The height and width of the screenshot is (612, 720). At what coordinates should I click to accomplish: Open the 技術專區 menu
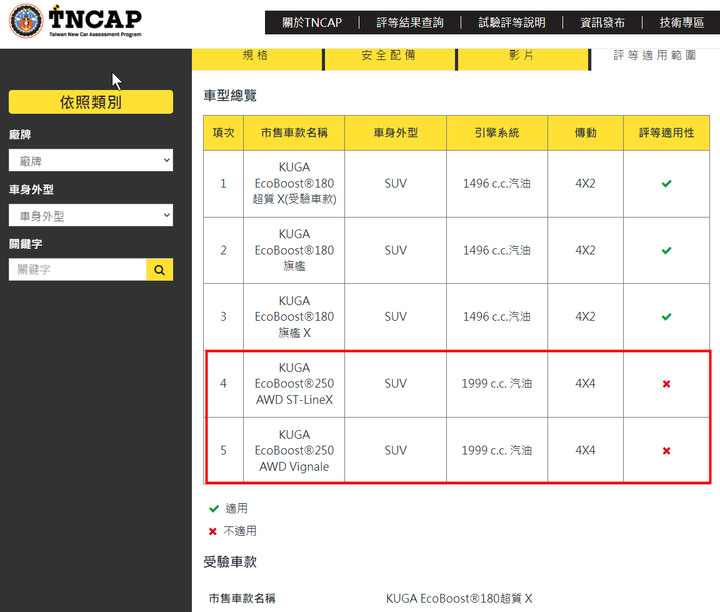(681, 22)
